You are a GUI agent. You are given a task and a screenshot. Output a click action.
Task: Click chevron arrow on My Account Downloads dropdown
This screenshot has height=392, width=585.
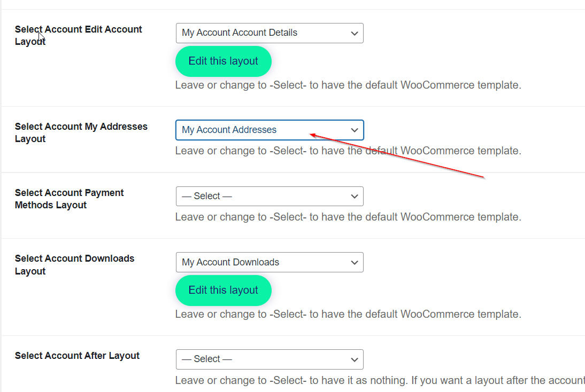click(354, 262)
